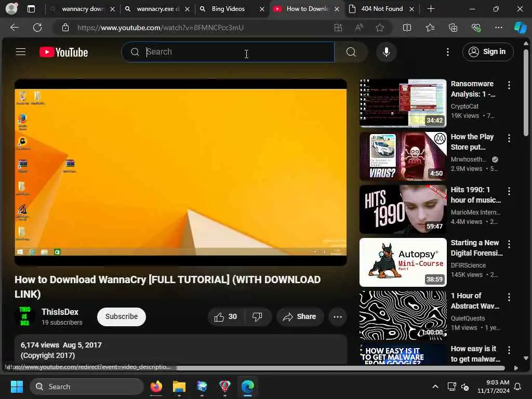
Task: Toggle split screen view
Action: (x=407, y=28)
